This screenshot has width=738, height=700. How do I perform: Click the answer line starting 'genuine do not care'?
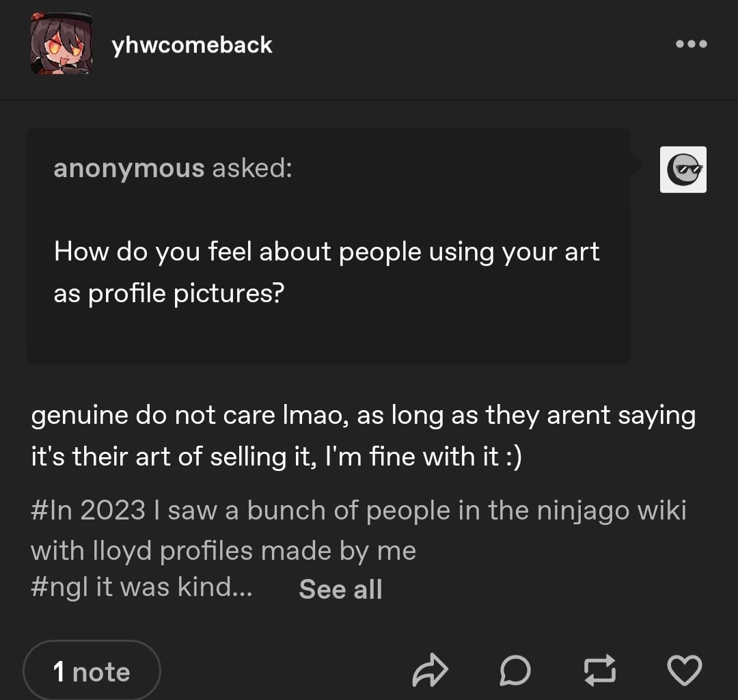pos(363,416)
